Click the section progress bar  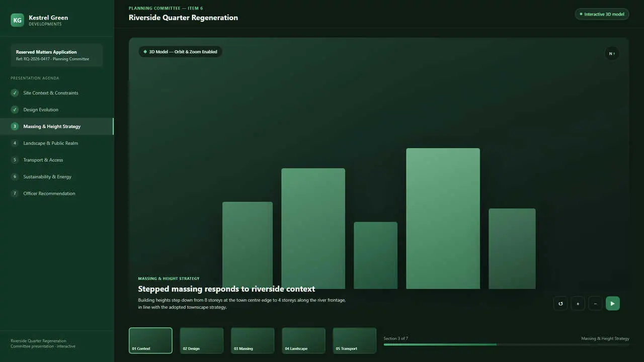[x=506, y=344]
